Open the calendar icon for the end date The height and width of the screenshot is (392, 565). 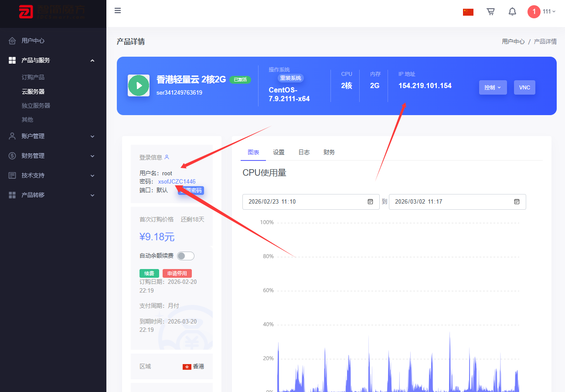(517, 202)
